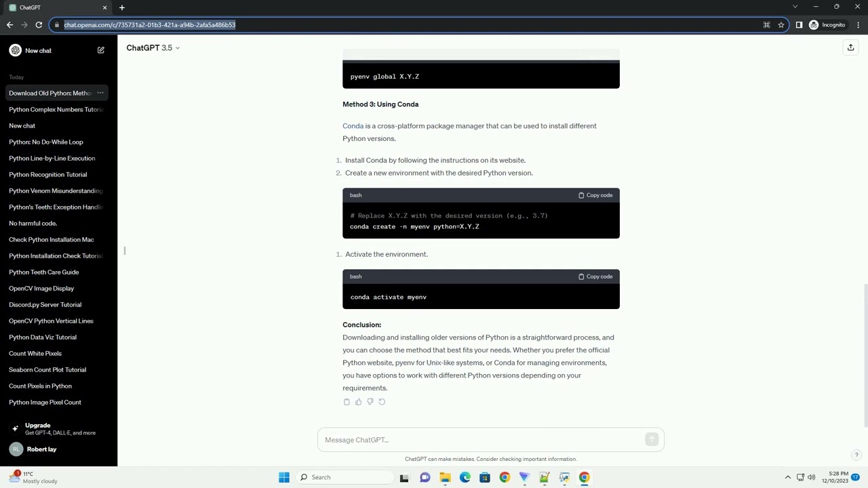Open a new browser tab

click(122, 7)
